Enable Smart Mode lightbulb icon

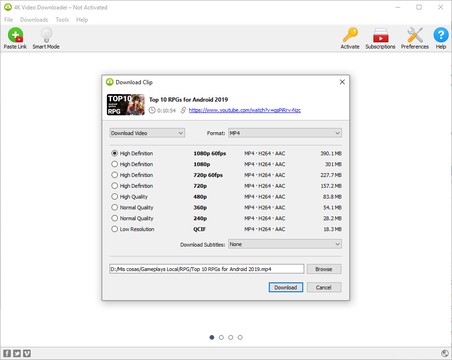point(46,35)
